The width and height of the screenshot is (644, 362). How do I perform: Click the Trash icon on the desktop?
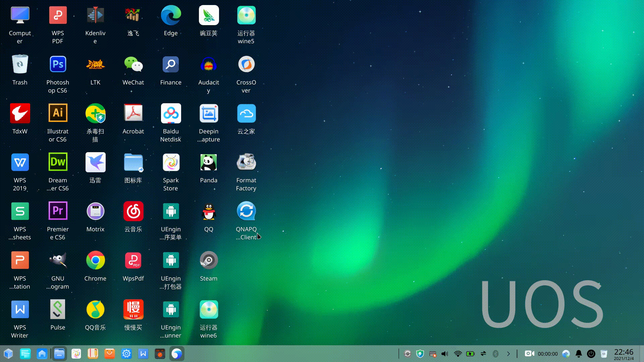pos(20,64)
